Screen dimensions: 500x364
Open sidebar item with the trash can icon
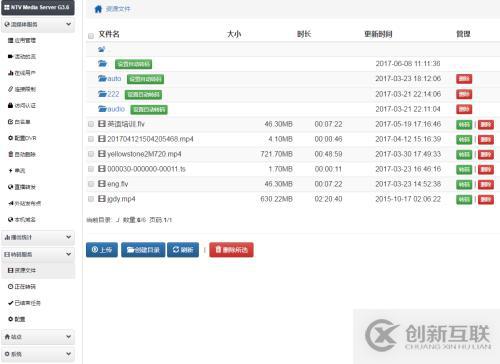(x=22, y=154)
